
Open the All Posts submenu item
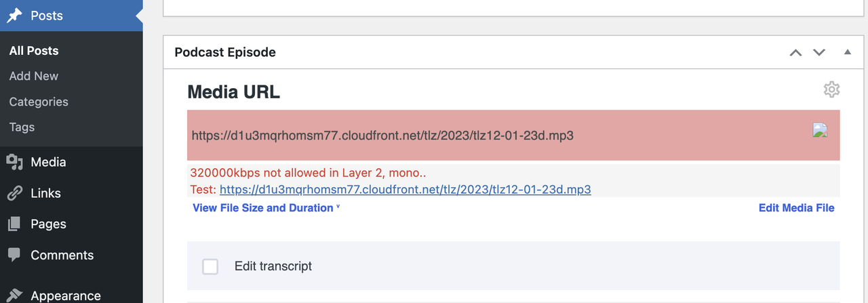34,51
